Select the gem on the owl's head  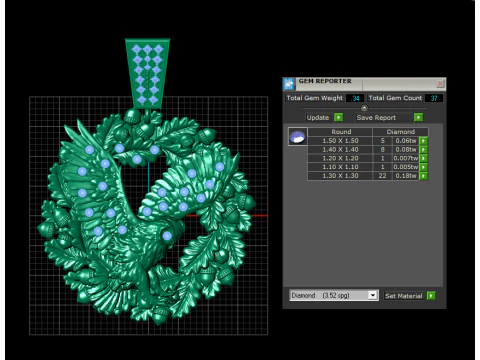point(167,236)
